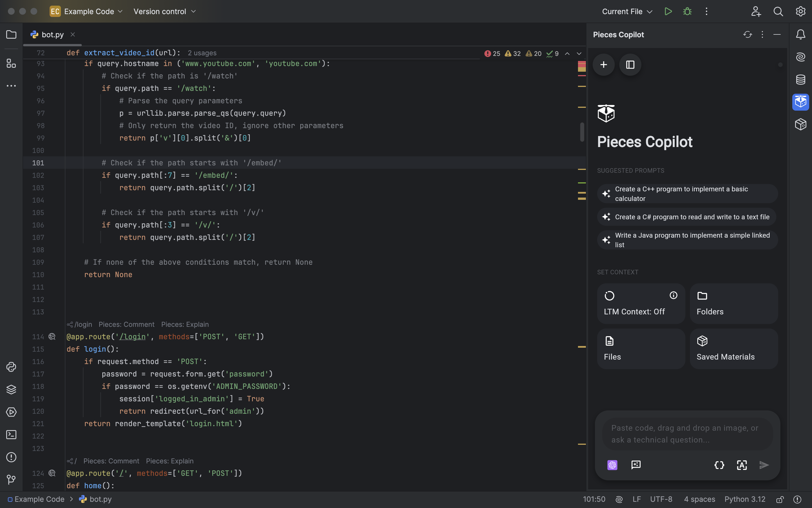812x508 pixels.
Task: Open the AI Assistant spiral icon
Action: pyautogui.click(x=801, y=57)
